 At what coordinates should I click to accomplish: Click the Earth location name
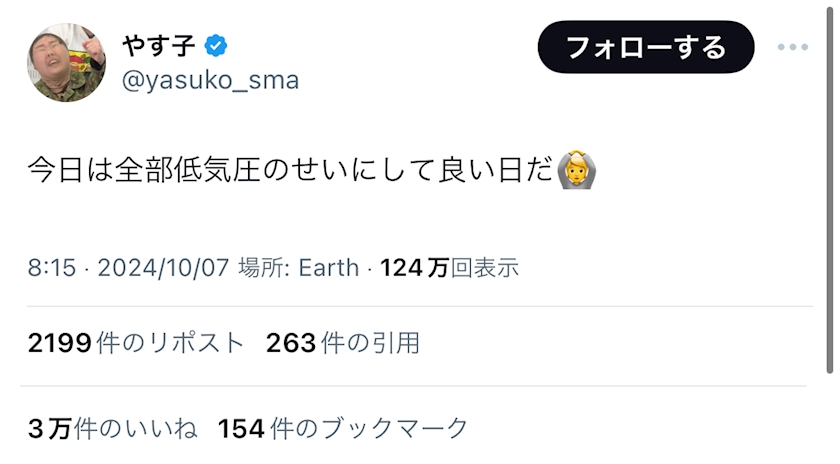327,268
